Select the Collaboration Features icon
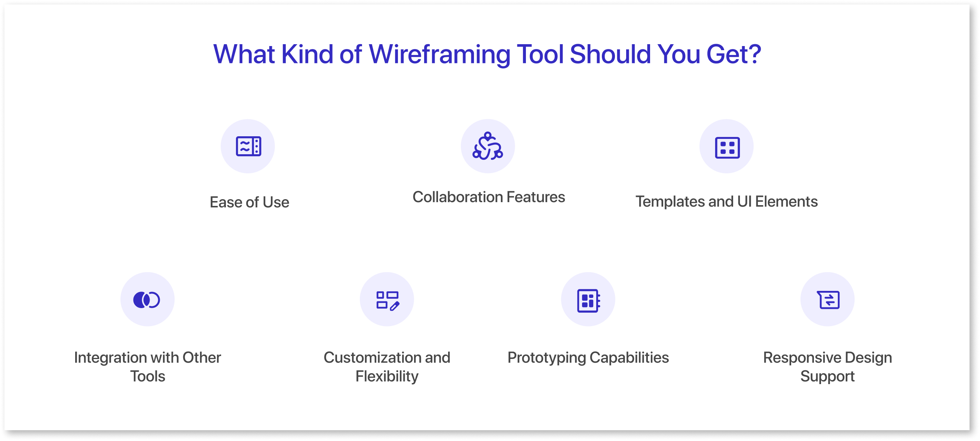 tap(488, 146)
